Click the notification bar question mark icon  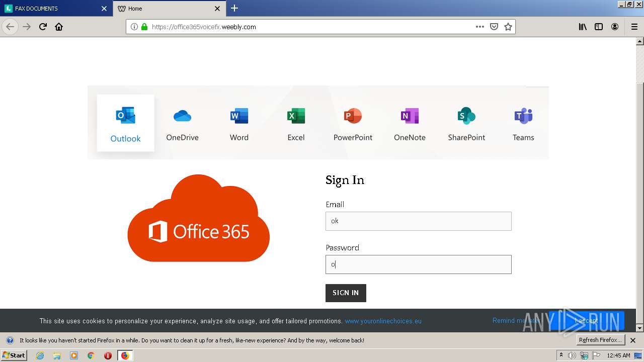click(x=10, y=340)
